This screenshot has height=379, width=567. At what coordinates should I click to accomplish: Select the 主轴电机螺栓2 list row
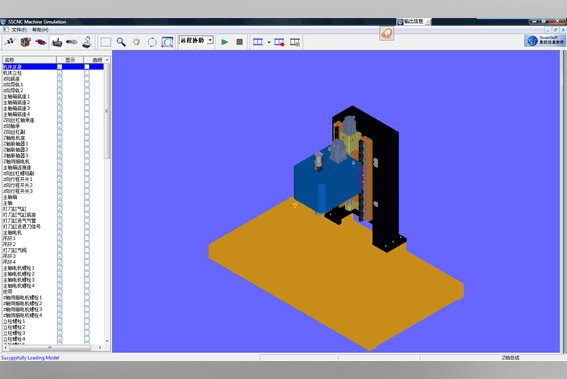pos(54,274)
